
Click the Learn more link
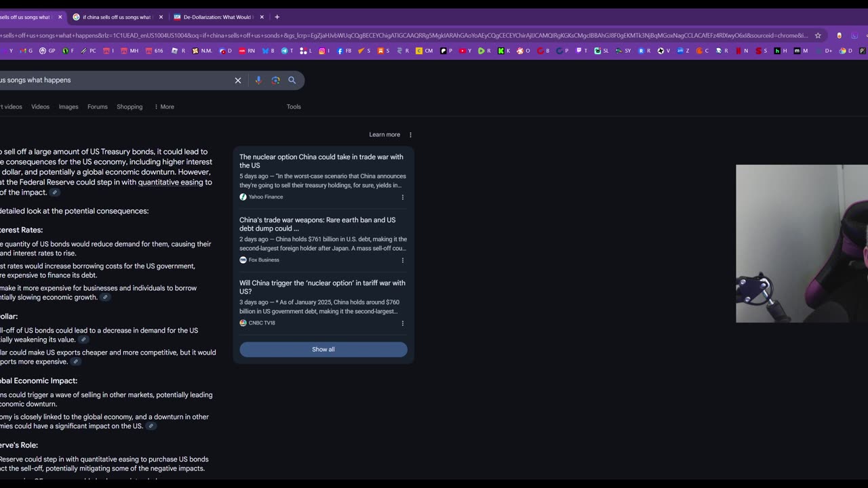click(x=384, y=135)
